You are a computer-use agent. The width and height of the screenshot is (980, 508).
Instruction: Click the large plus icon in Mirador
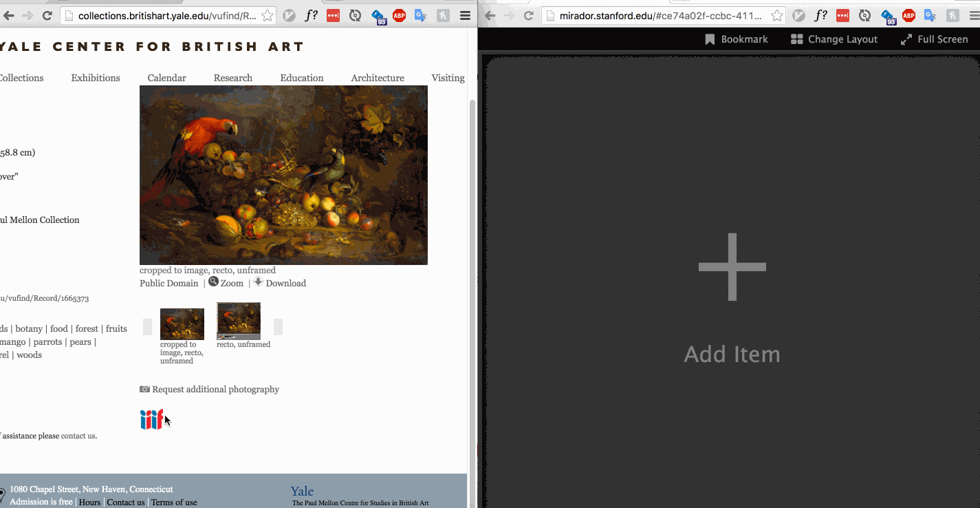(732, 266)
